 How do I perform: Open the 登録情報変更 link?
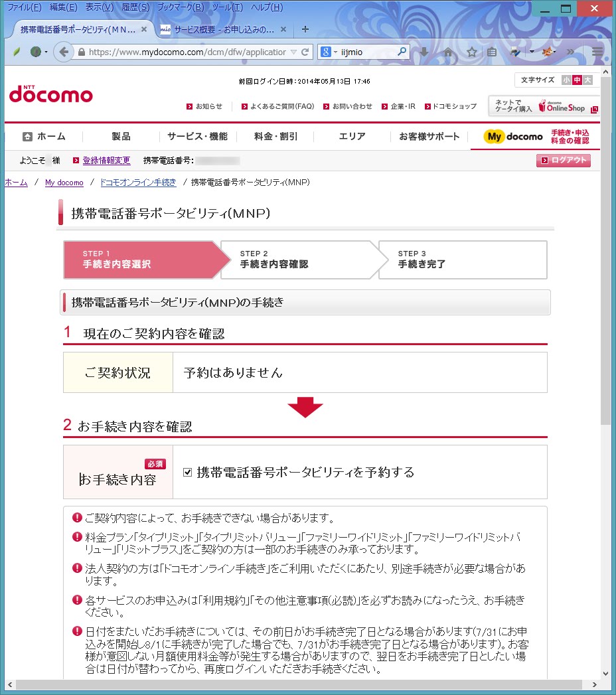106,161
